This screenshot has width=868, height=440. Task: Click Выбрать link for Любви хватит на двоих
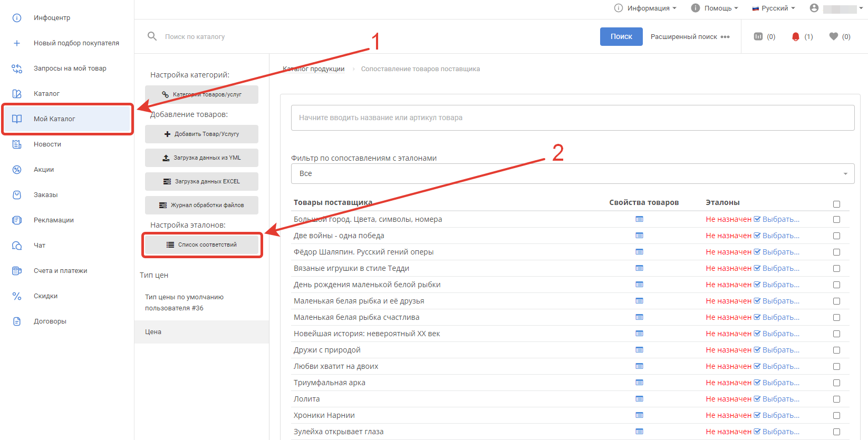click(780, 366)
